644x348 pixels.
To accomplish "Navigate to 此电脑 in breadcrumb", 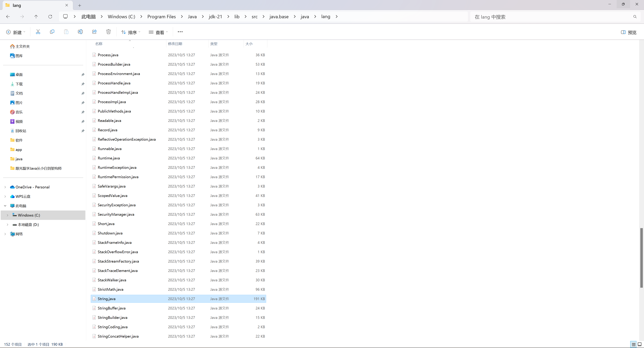I will 89,16.
